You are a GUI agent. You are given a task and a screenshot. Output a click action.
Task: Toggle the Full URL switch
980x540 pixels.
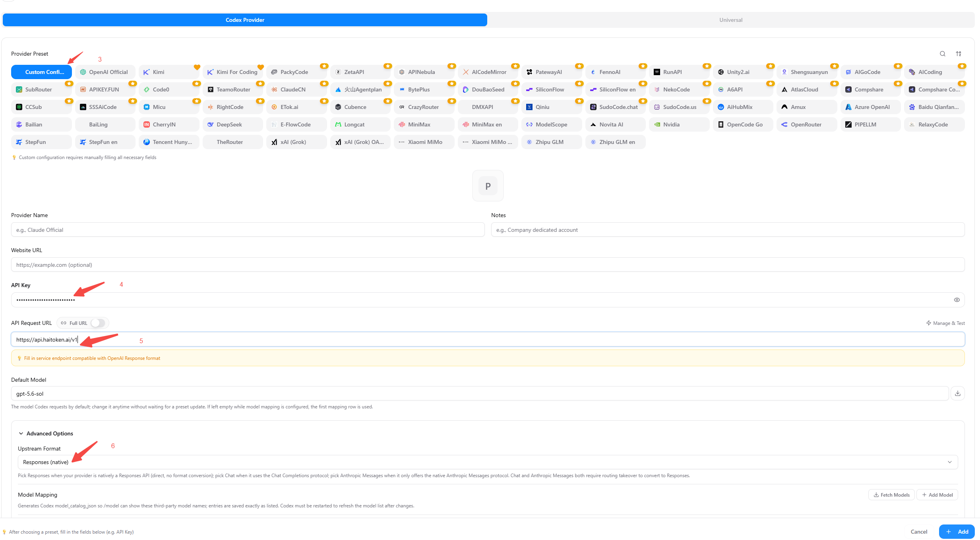click(98, 323)
